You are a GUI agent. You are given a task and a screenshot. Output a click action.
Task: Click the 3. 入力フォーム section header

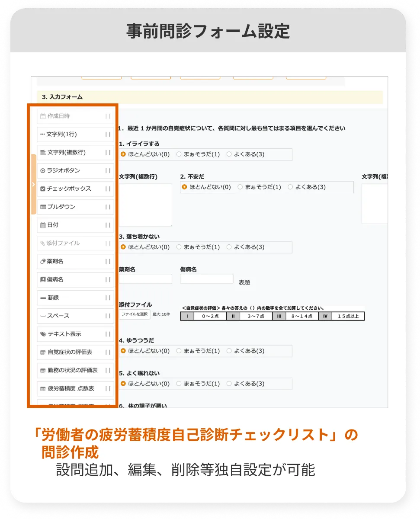[x=210, y=97]
